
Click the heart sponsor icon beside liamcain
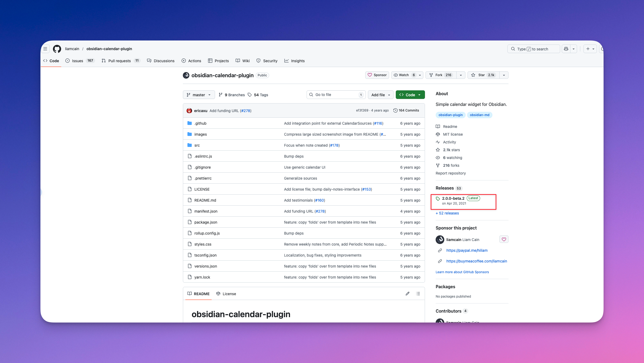[x=504, y=239]
